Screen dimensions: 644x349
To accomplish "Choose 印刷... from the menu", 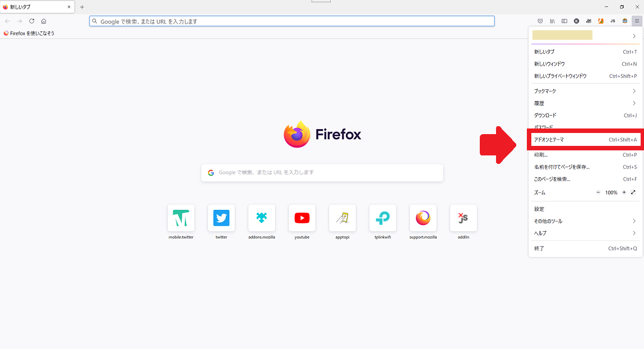I will coord(585,155).
